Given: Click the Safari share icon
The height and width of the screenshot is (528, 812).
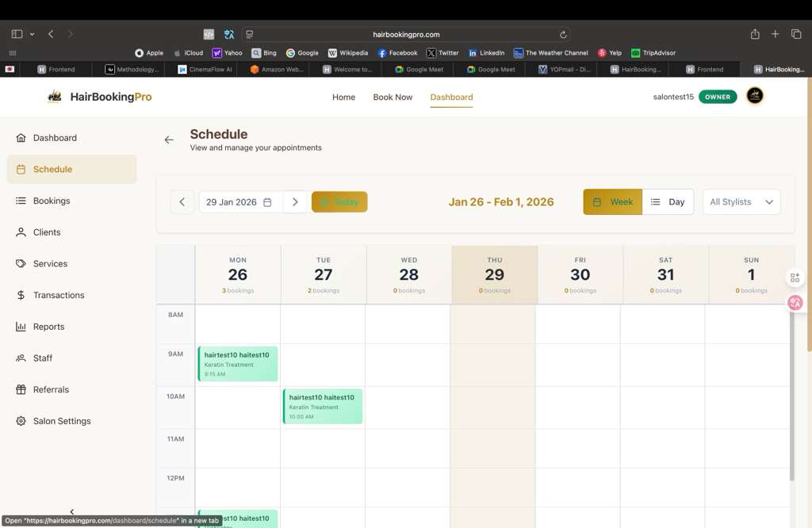Looking at the screenshot, I should [755, 34].
